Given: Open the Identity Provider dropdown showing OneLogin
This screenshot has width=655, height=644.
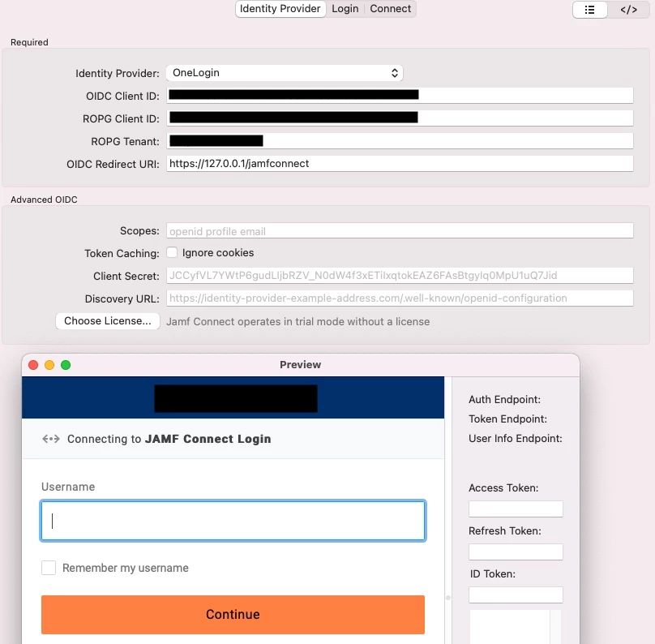Looking at the screenshot, I should [x=285, y=73].
